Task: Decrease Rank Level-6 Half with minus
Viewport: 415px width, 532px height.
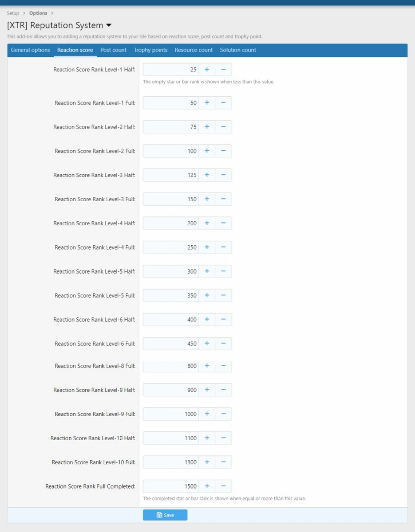Action: coord(223,320)
